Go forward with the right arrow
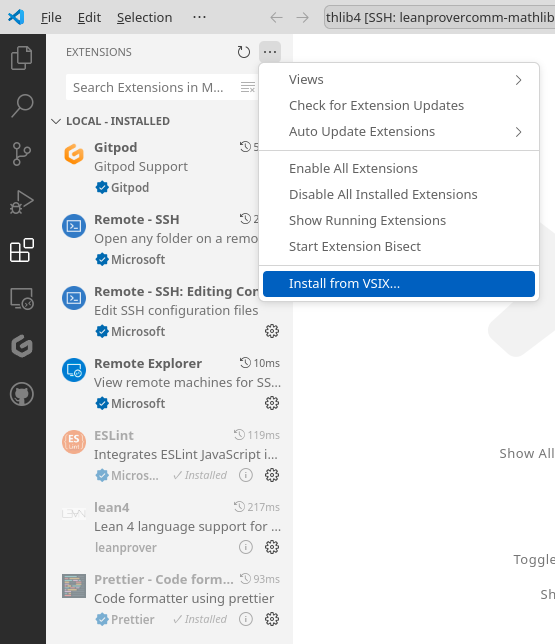555x644 pixels. tap(303, 18)
